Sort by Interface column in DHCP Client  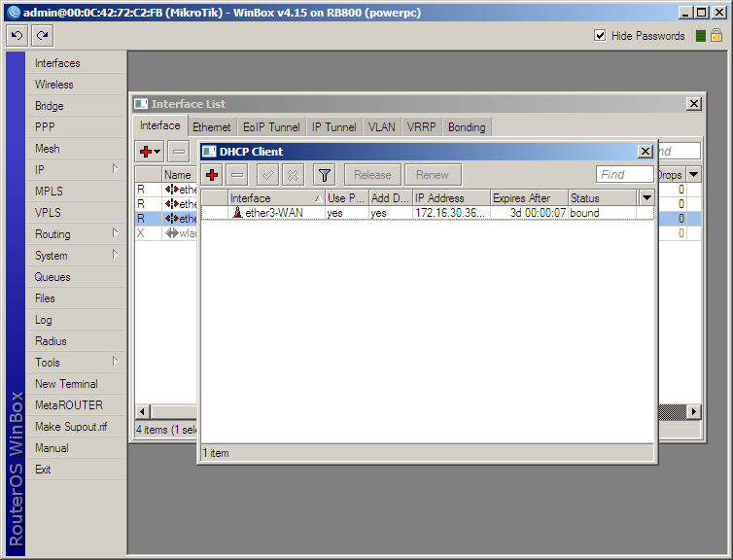click(x=276, y=198)
